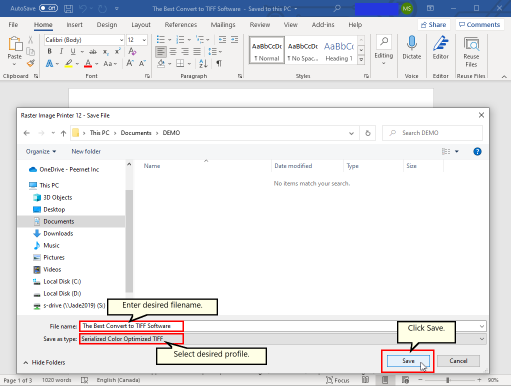Apply strikethrough formatting in Word ribbon

coord(93,52)
